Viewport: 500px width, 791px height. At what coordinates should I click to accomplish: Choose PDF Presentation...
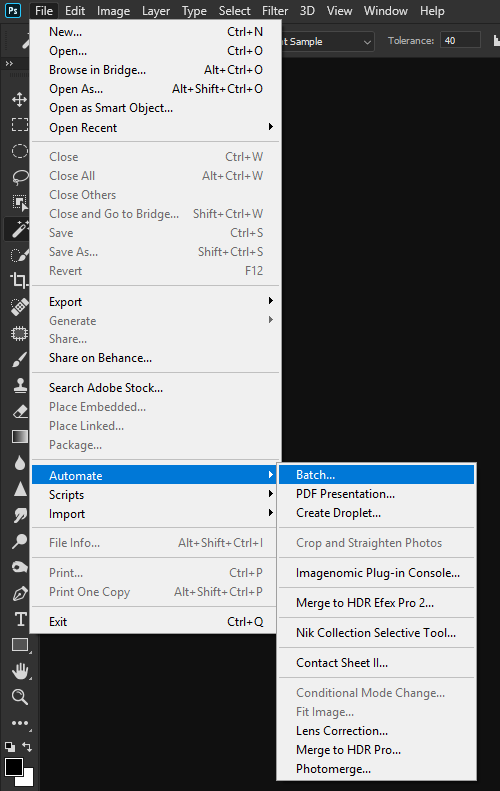[376, 494]
